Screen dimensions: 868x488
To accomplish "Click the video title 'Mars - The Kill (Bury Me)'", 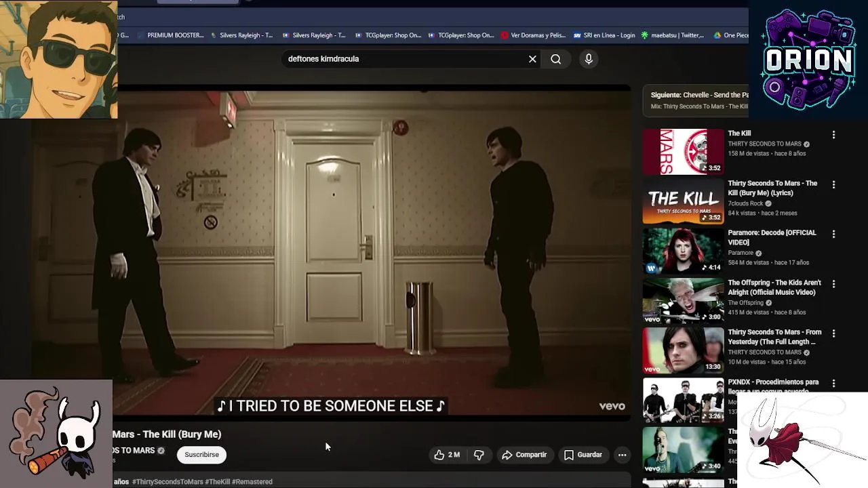I will [167, 434].
